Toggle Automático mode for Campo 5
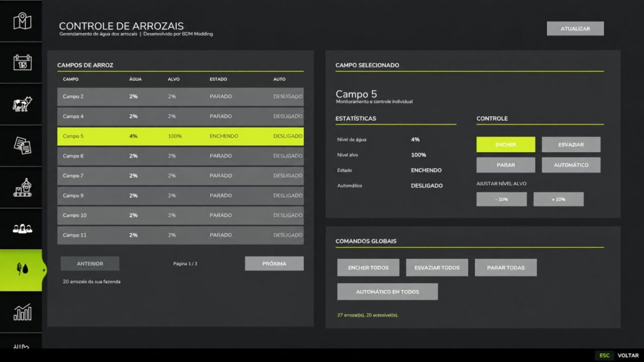The width and height of the screenshot is (644, 362). 570,165
